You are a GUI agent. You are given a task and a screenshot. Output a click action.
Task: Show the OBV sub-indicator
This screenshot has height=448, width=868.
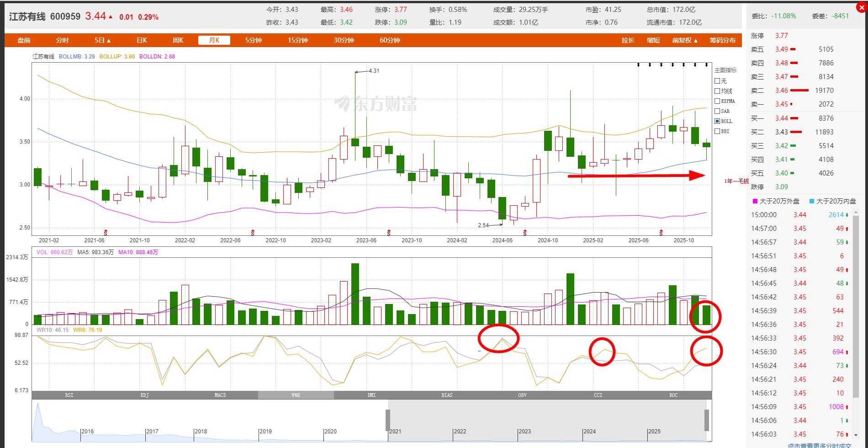click(522, 395)
